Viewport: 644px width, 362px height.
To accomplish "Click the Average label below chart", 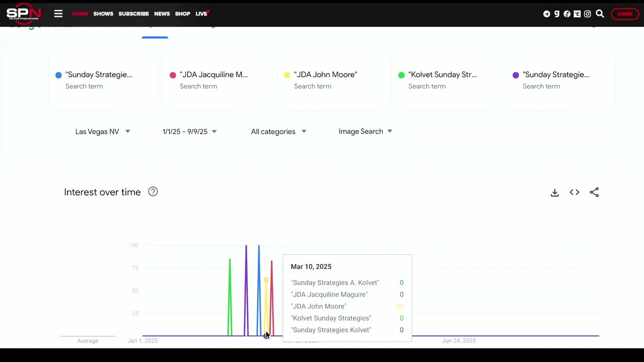I will (x=88, y=341).
